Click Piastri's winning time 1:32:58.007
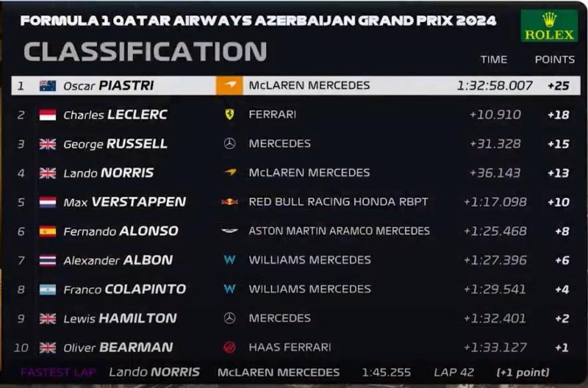 pyautogui.click(x=495, y=86)
